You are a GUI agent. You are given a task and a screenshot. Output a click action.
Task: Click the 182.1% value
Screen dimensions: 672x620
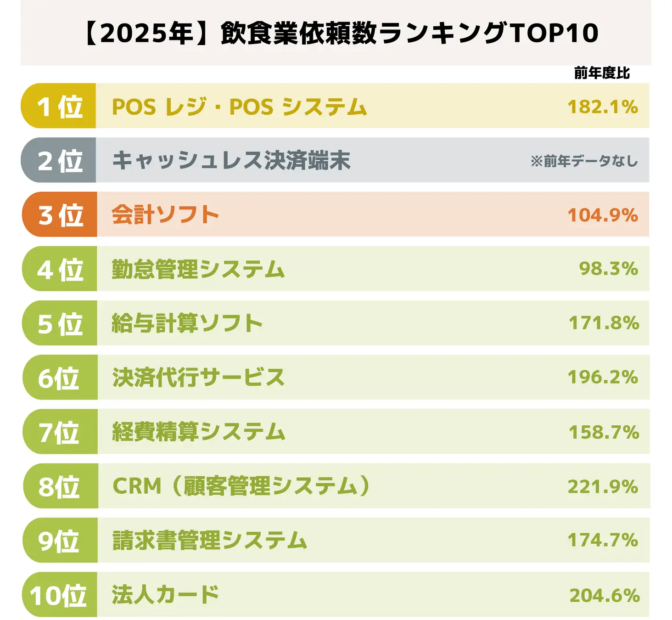(x=603, y=107)
